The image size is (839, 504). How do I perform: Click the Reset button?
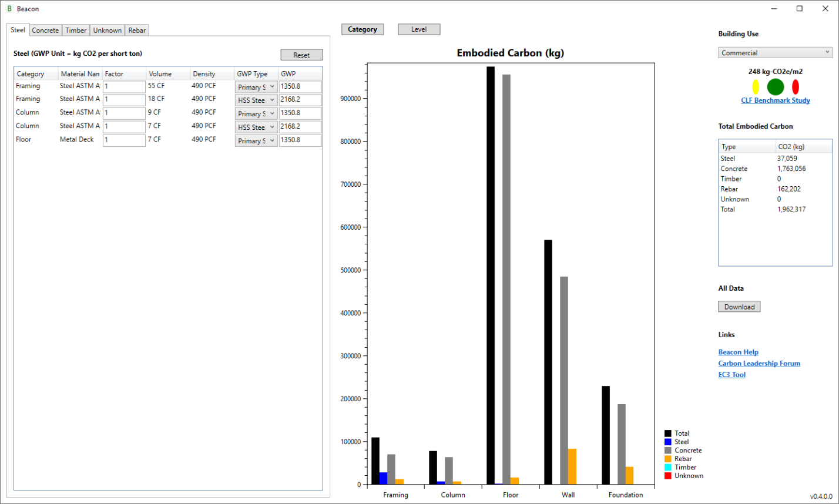click(301, 55)
